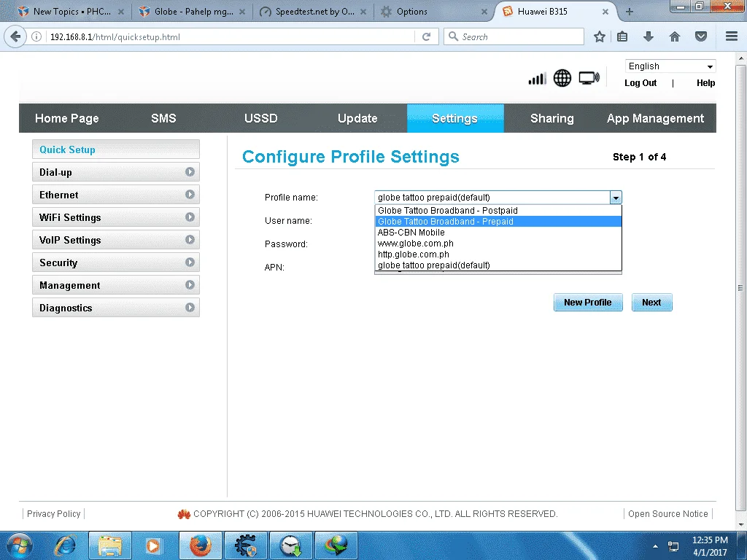Open the Firefox hamburger menu
This screenshot has width=747, height=560.
732,36
